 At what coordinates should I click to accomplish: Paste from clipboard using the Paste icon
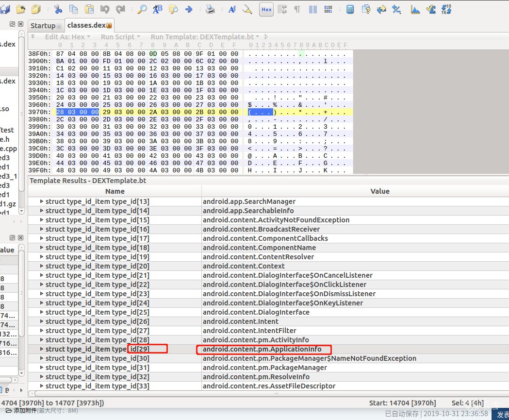89,9
